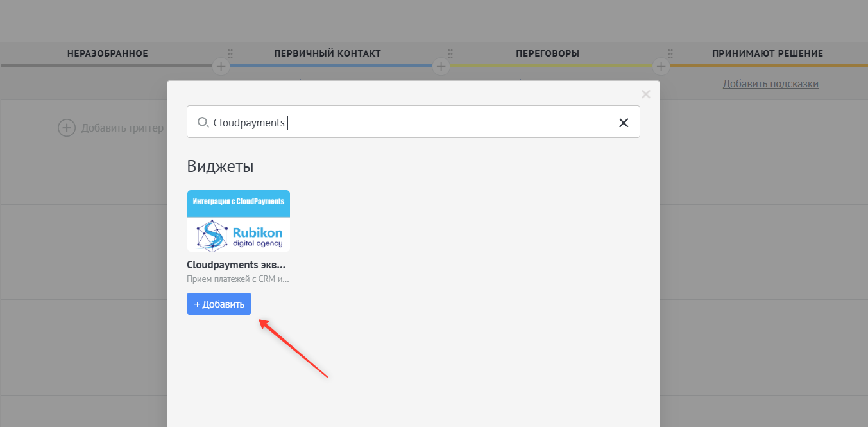Image resolution: width=868 pixels, height=427 pixels.
Task: Click drag handle of Принимают решение column
Action: [670, 53]
